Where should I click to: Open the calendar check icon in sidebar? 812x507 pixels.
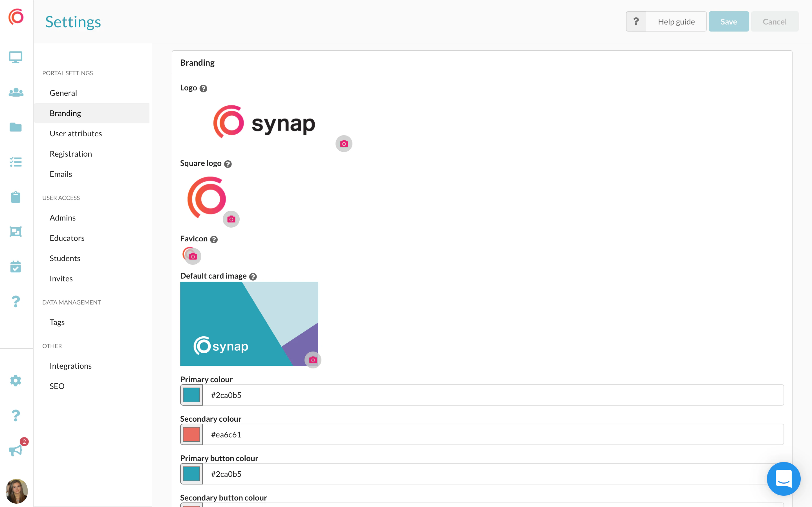coord(16,266)
